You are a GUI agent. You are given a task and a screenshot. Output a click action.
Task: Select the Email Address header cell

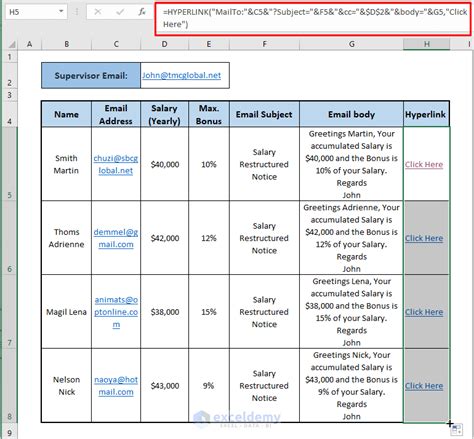116,114
